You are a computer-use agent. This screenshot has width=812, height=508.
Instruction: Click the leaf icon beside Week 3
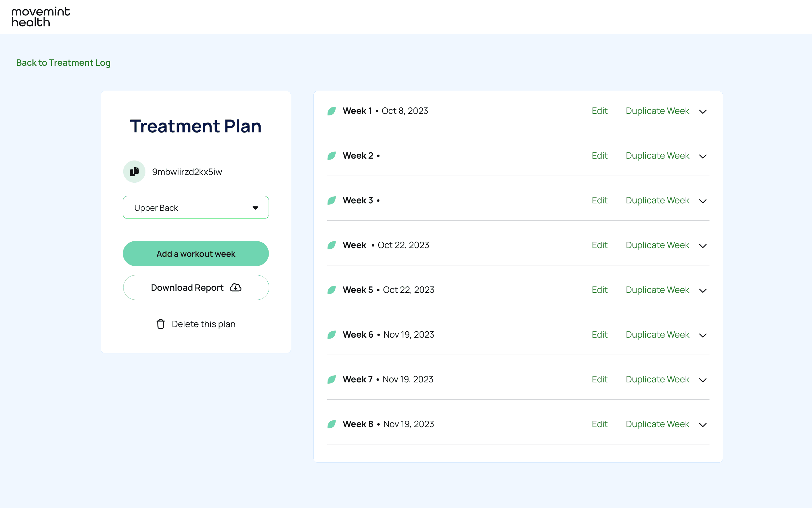(x=331, y=200)
